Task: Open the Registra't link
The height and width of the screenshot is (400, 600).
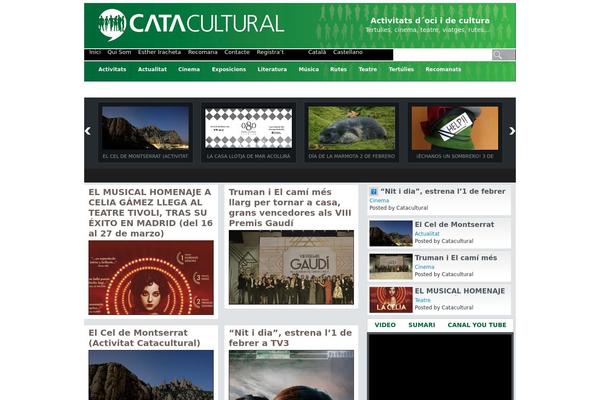Action: [270, 52]
